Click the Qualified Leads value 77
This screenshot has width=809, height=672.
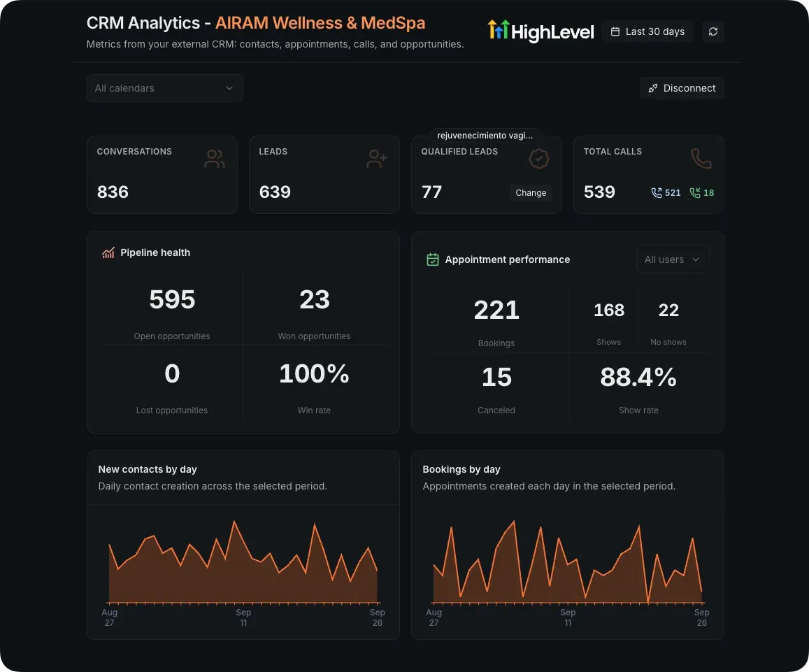pos(431,192)
